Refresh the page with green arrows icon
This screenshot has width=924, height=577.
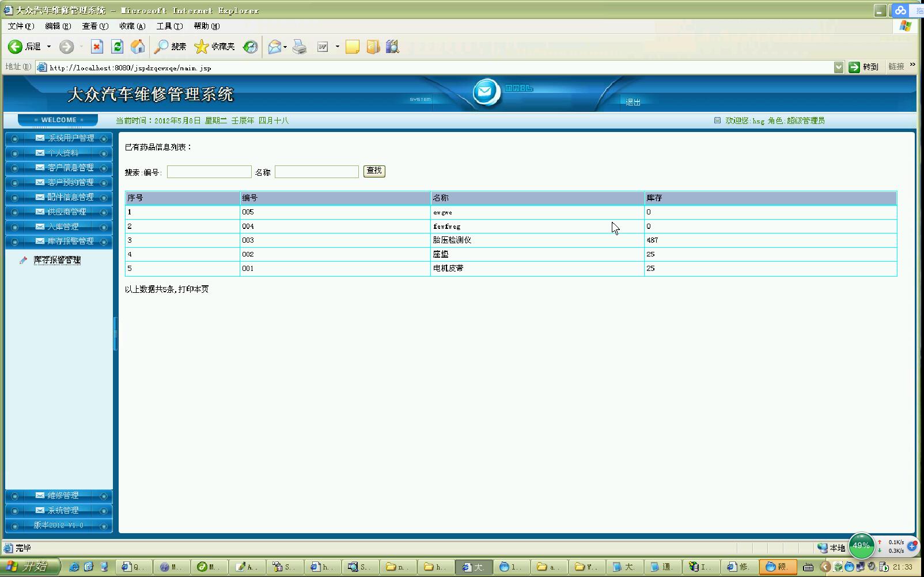point(117,47)
